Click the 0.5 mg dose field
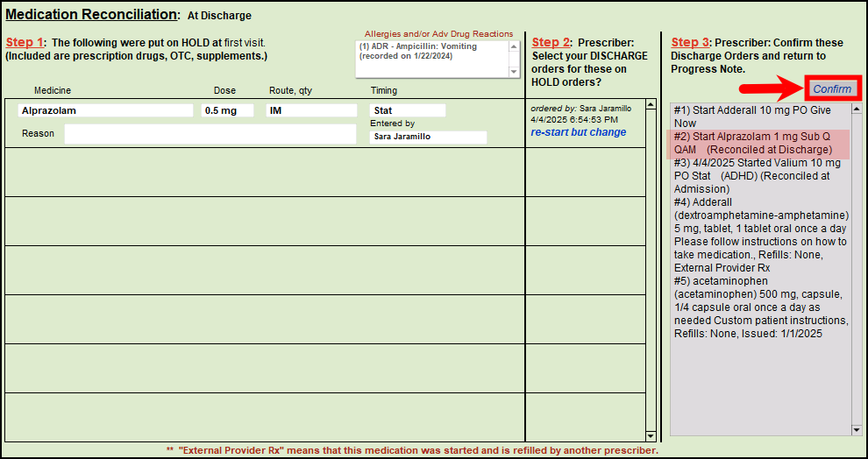The width and height of the screenshot is (868, 459). tap(227, 111)
